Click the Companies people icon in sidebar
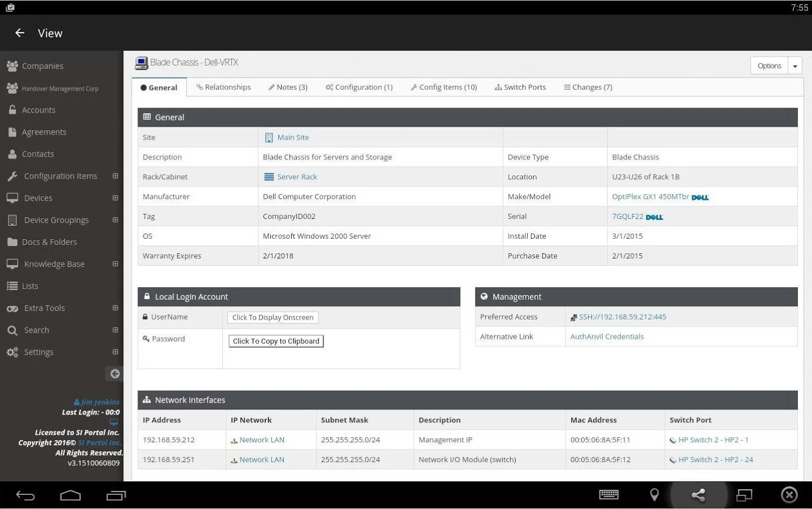Screen dimensions: 812x509 [12, 66]
